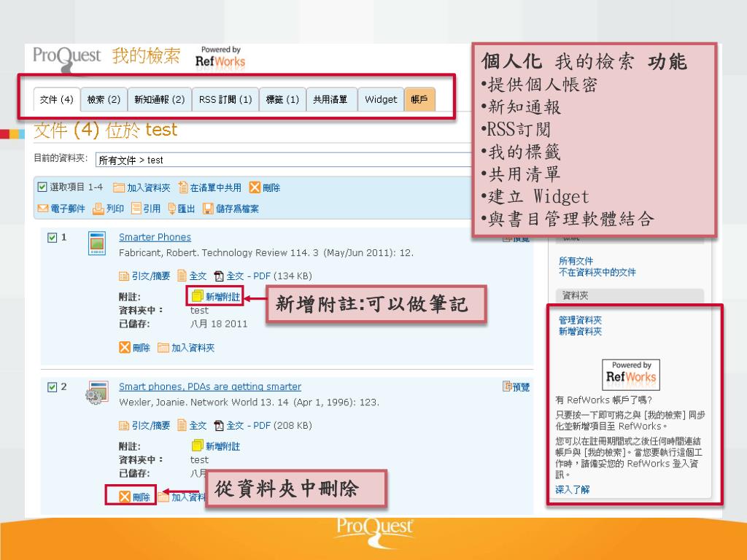
Task: Click the 儲存為檔案 save icon
Action: pyautogui.click(x=208, y=209)
